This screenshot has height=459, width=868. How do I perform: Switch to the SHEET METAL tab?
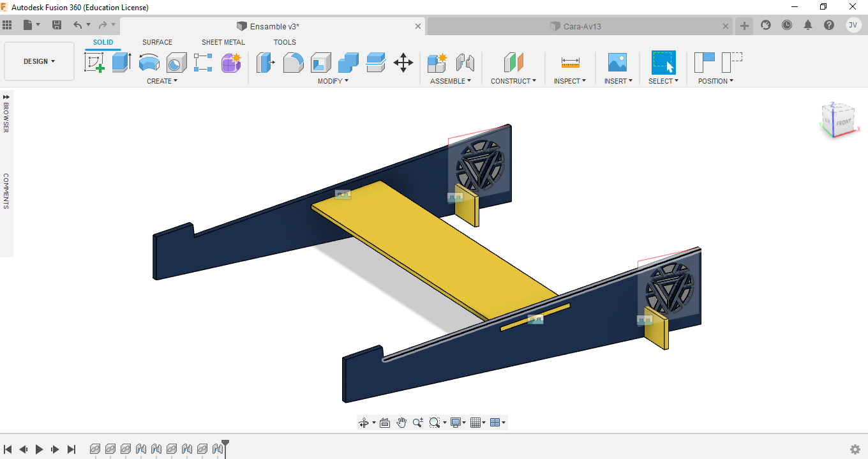(x=223, y=42)
